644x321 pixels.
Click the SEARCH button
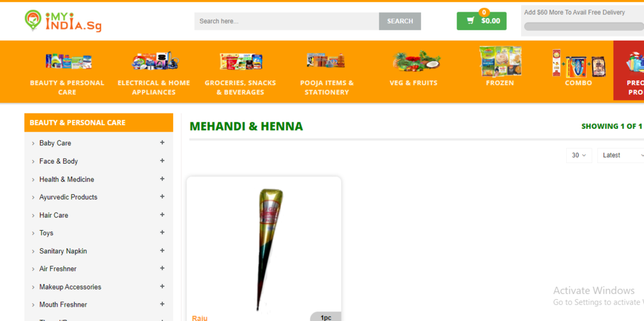coord(400,21)
